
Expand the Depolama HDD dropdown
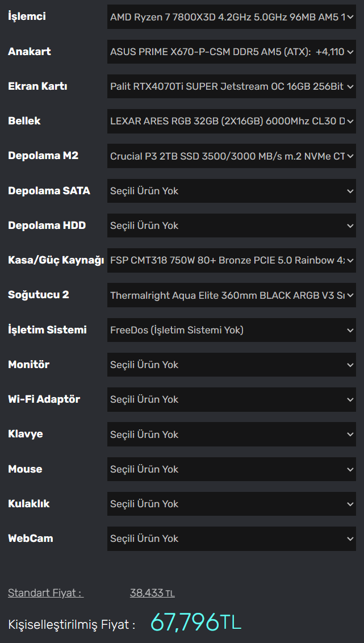coord(231,226)
